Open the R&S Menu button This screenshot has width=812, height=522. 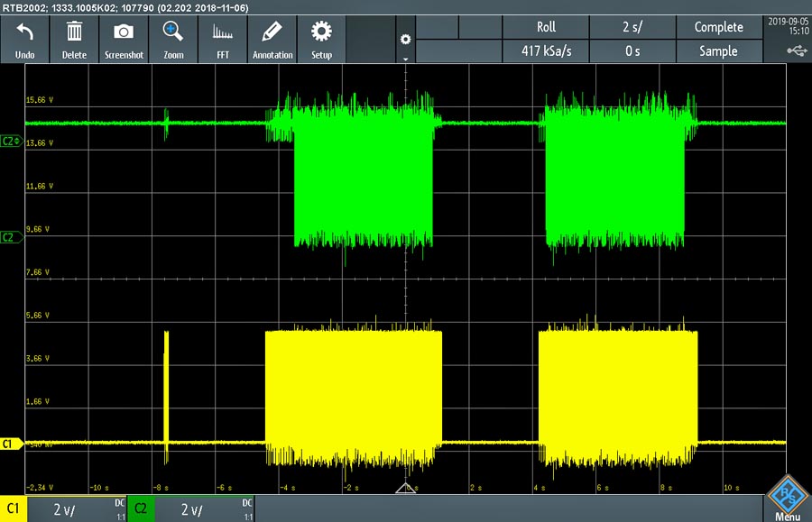[x=787, y=499]
